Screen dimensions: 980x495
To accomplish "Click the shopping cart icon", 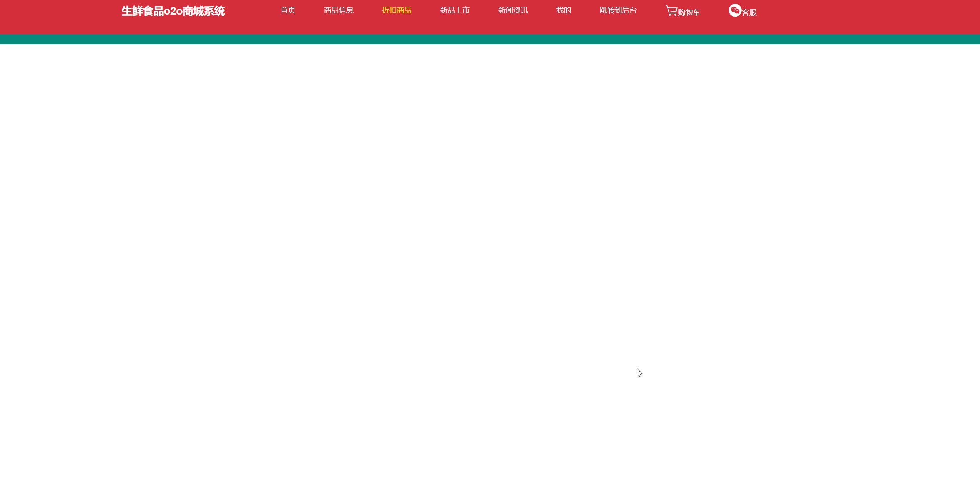I will coord(671,10).
